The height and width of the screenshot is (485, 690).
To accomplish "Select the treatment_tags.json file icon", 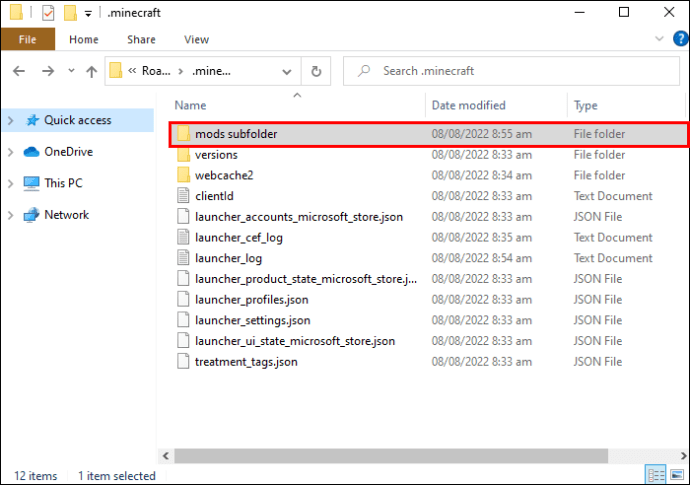I will click(x=183, y=361).
